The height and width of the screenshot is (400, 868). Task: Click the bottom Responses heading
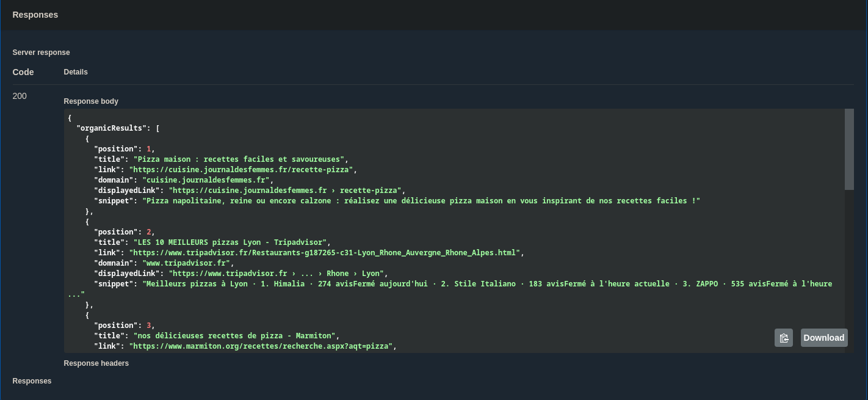pyautogui.click(x=32, y=381)
